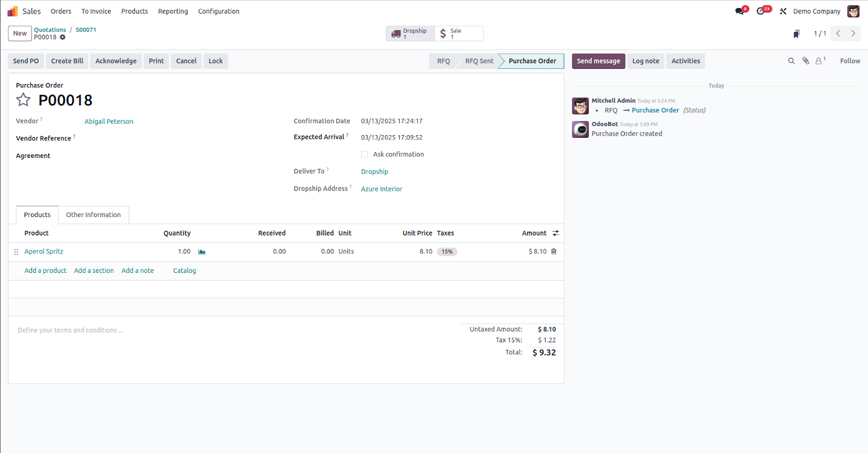
Task: Click the Units cell in the order line
Action: coord(346,252)
